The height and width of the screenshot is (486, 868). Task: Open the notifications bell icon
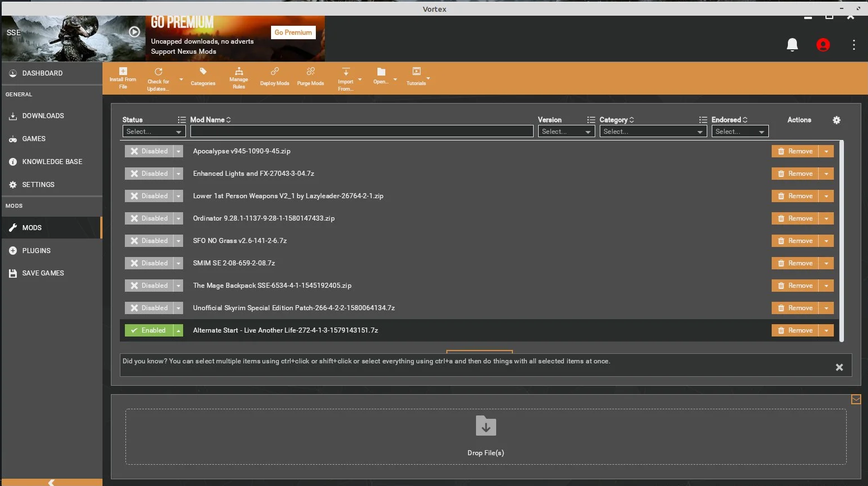tap(792, 45)
